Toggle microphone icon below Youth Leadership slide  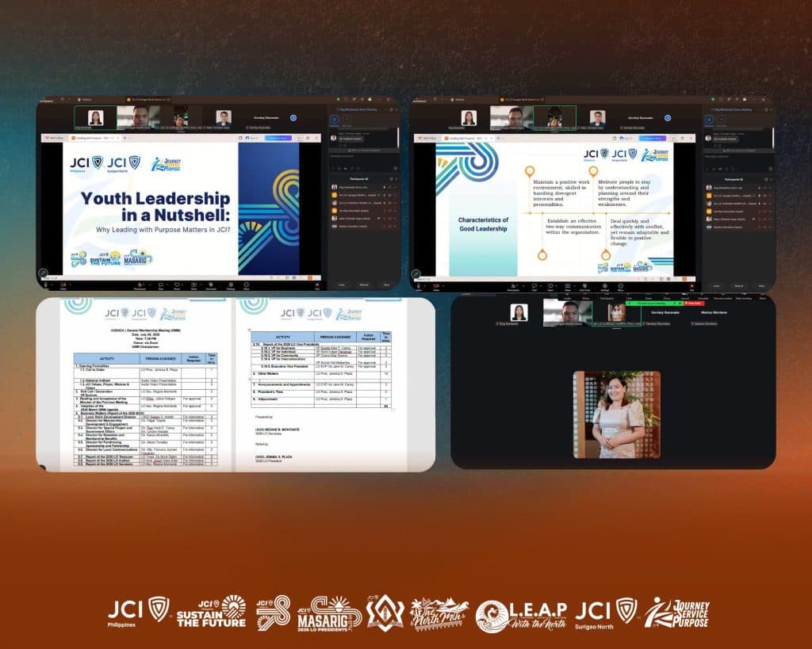click(45, 284)
